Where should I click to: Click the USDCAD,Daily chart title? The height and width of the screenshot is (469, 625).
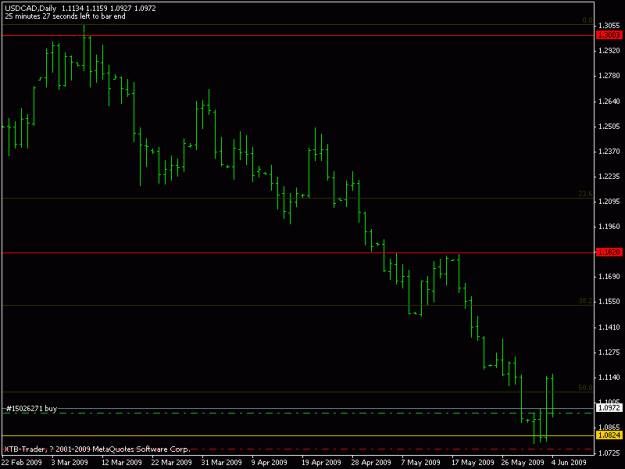[x=30, y=8]
